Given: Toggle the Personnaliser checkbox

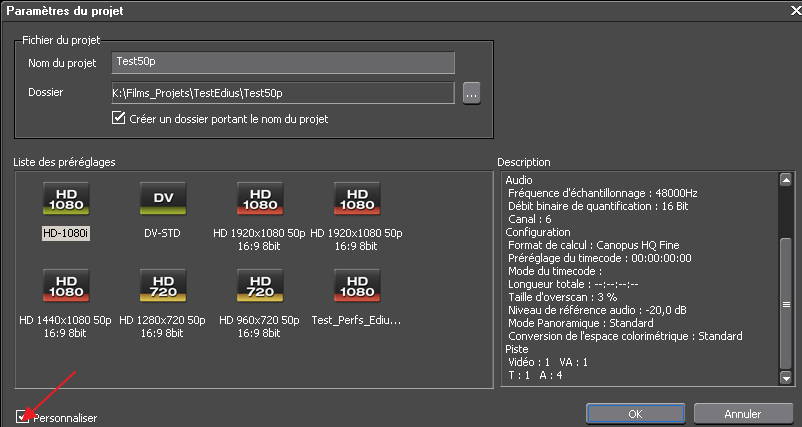Looking at the screenshot, I should click(22, 416).
